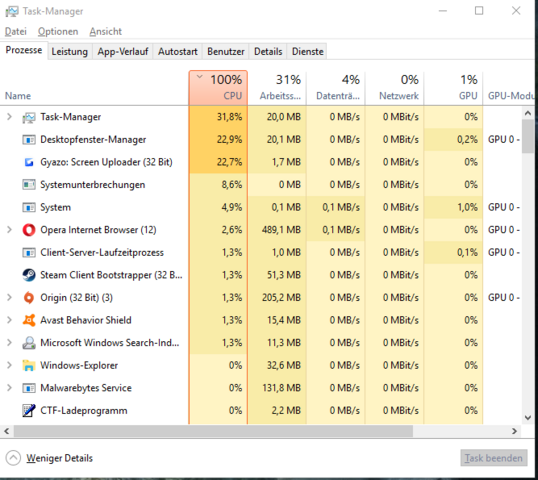Viewport: 538px width, 480px height.
Task: Click the Weniger Details link
Action: click(60, 458)
